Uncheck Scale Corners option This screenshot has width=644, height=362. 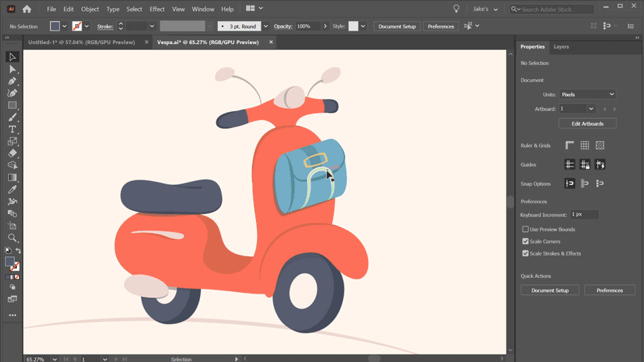coord(525,241)
